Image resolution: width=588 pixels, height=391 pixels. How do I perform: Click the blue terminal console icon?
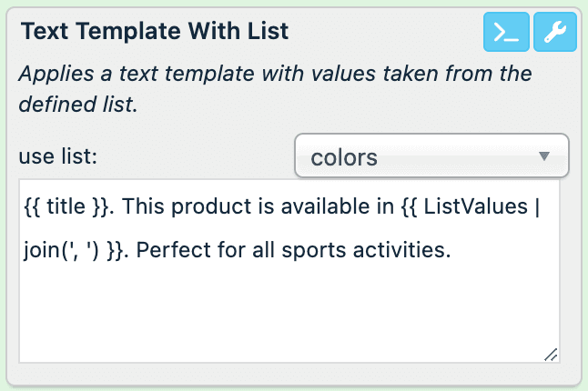(x=505, y=33)
